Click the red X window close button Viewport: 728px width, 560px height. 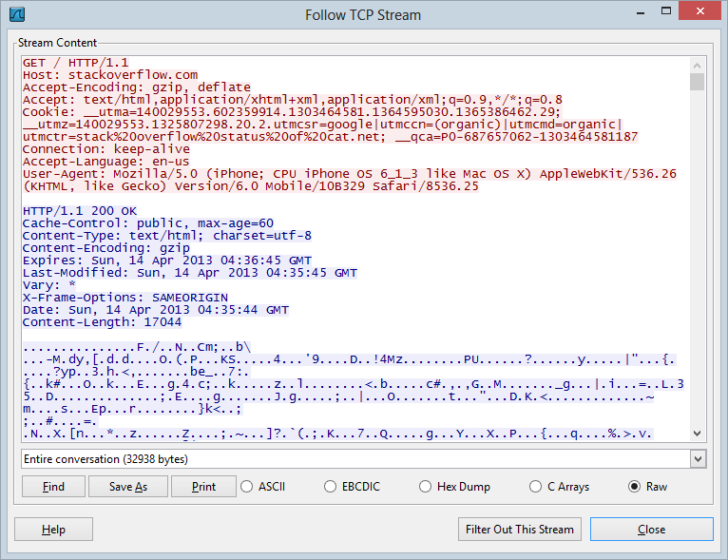(x=700, y=11)
